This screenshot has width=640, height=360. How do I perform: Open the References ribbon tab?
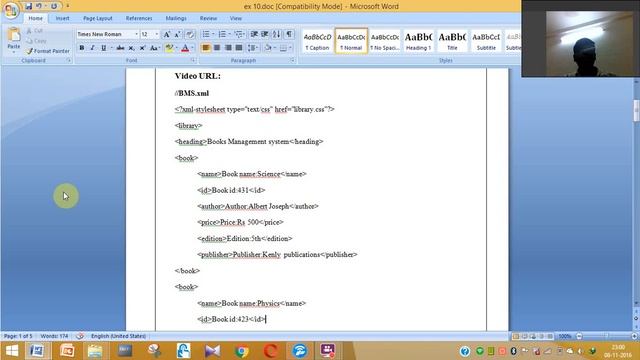point(139,18)
